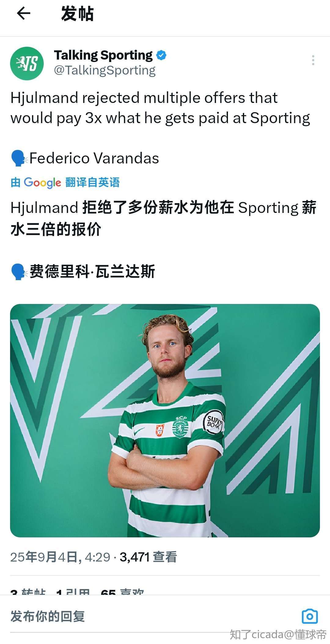
Task: Tap the 发帖 page title
Action: click(x=77, y=14)
